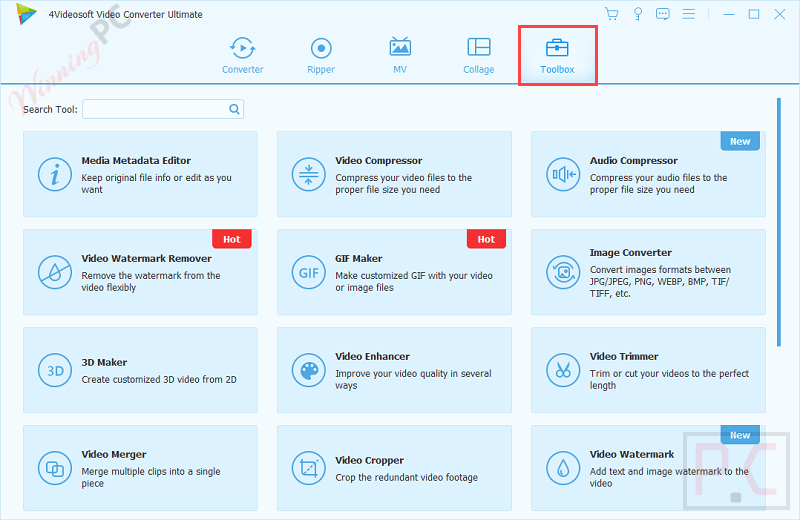800x520 pixels.
Task: Click the Video Trimmer title
Action: click(x=624, y=356)
